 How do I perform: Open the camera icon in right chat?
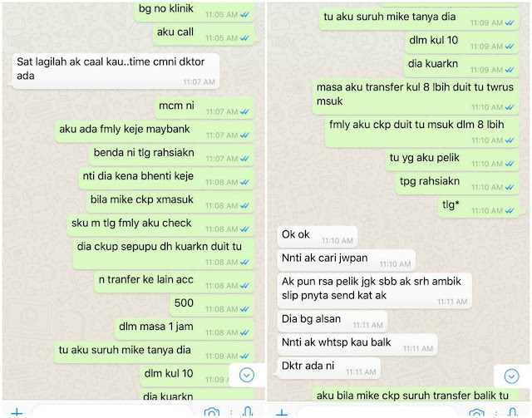476,412
